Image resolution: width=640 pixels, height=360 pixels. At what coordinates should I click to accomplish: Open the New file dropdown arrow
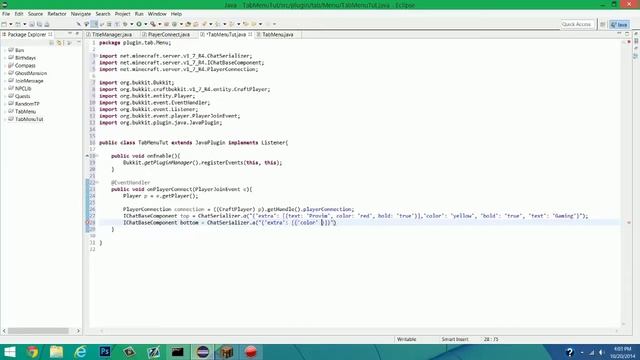tap(11, 24)
